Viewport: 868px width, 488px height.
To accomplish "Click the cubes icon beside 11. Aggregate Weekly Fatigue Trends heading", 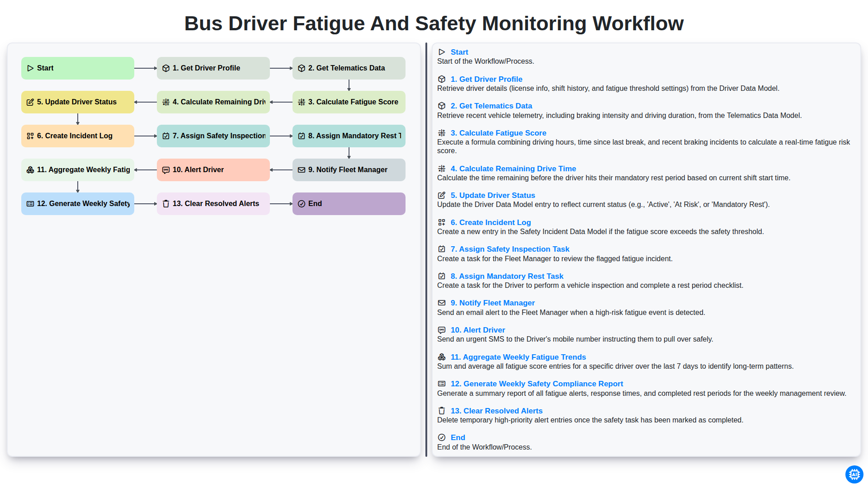I will (442, 357).
